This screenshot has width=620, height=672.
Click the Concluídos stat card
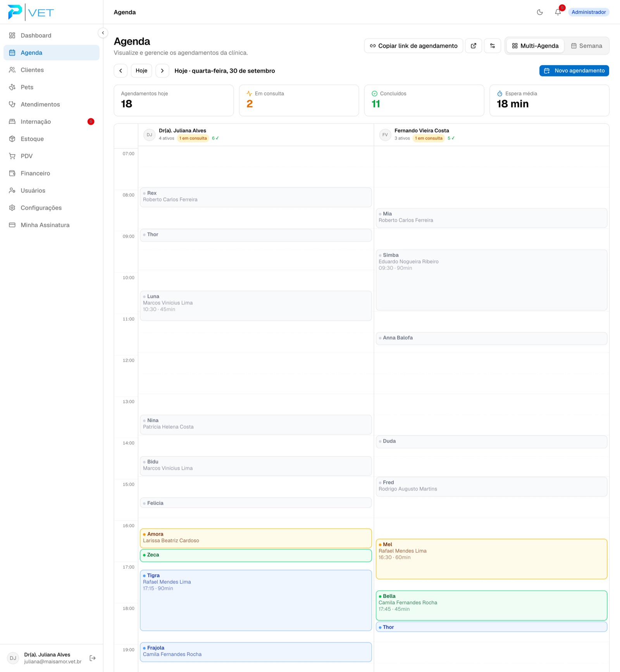(424, 100)
